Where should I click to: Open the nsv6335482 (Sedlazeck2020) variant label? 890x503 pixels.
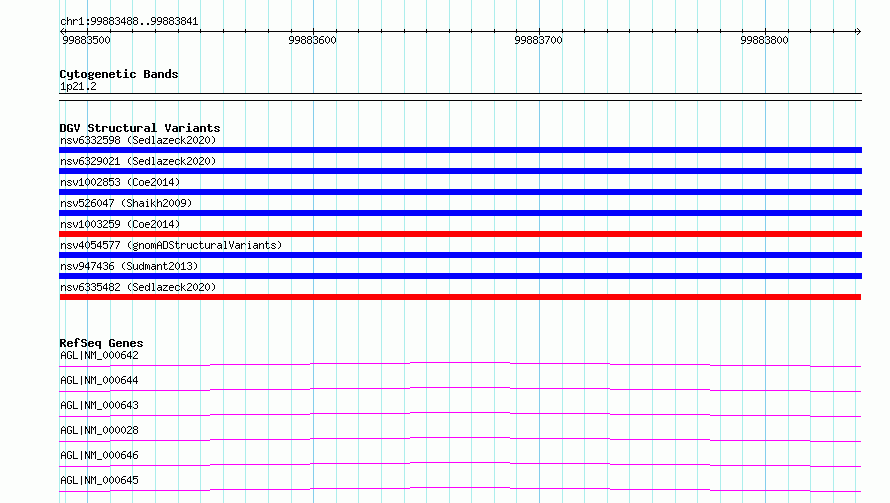point(138,287)
